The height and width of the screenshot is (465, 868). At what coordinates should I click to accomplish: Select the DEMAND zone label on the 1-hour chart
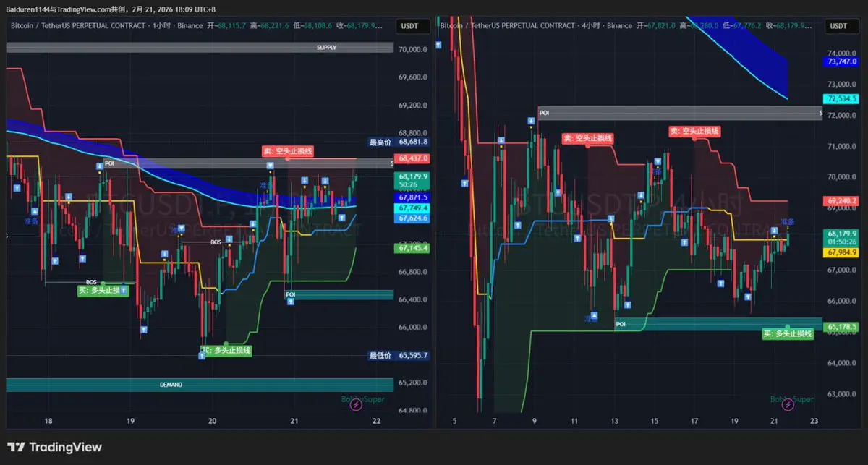pos(171,385)
